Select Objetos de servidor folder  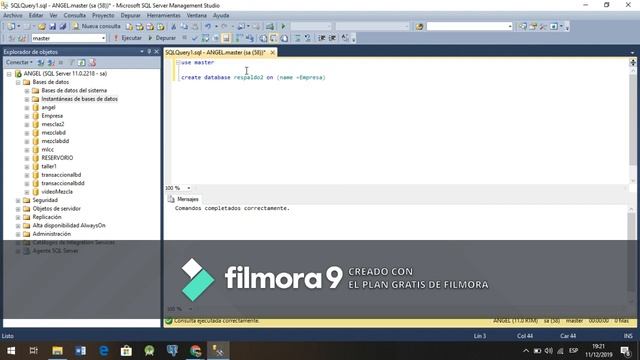coord(56,209)
